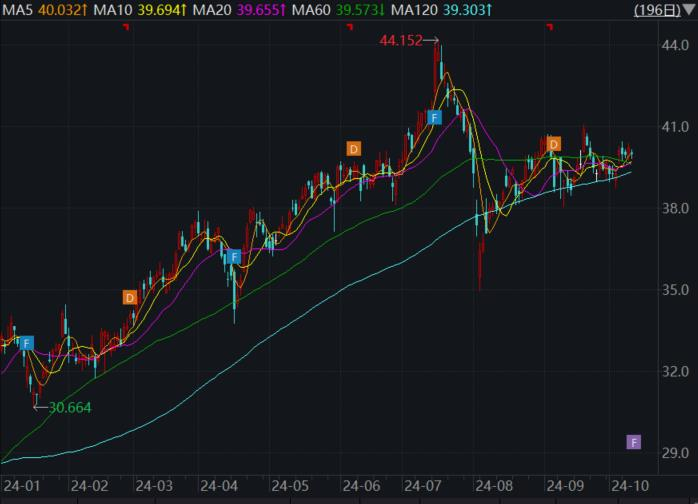Screen dimensions: 698x504
Task: Select the MA5 indicator label
Action: coord(17,10)
